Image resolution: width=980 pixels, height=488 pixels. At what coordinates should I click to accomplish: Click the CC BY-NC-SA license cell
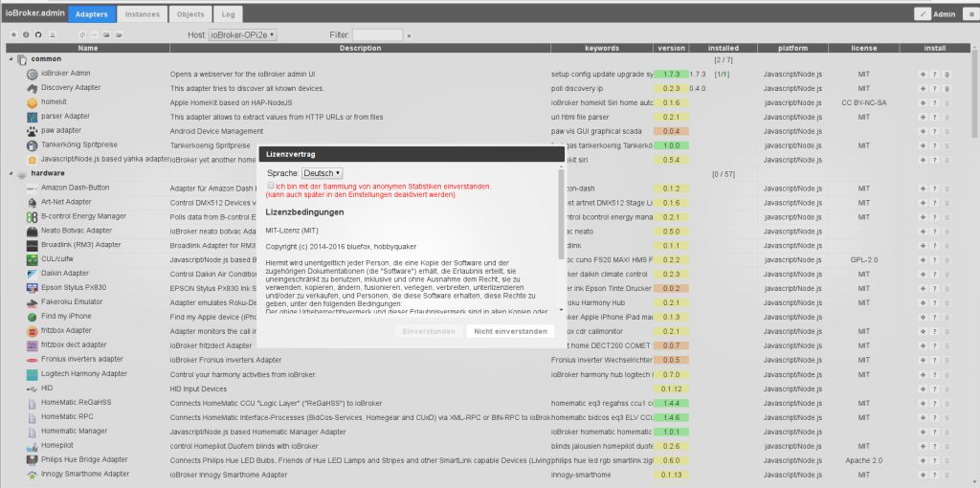[864, 102]
